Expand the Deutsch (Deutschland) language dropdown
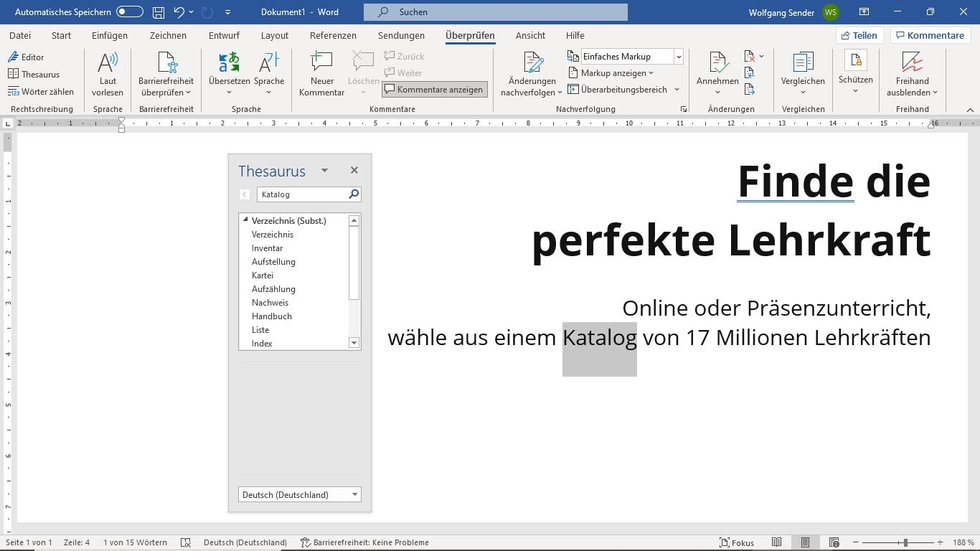 pyautogui.click(x=354, y=494)
